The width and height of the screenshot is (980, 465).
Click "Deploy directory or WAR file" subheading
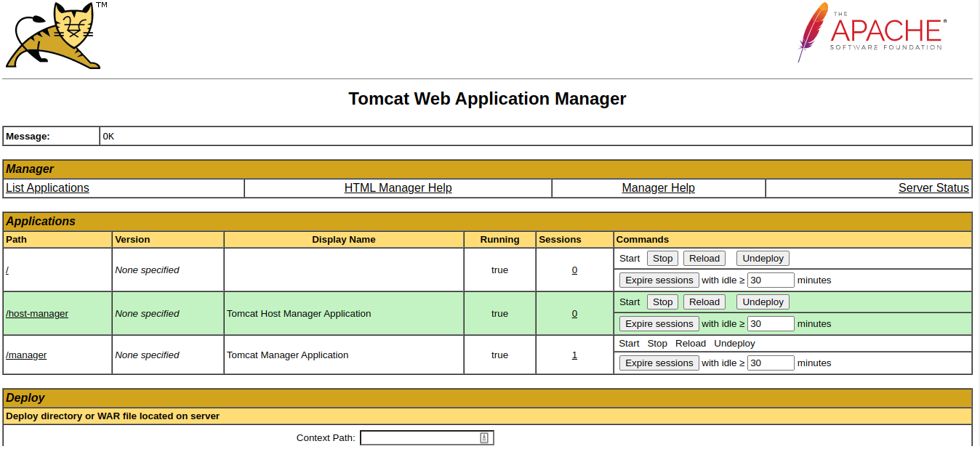click(113, 416)
